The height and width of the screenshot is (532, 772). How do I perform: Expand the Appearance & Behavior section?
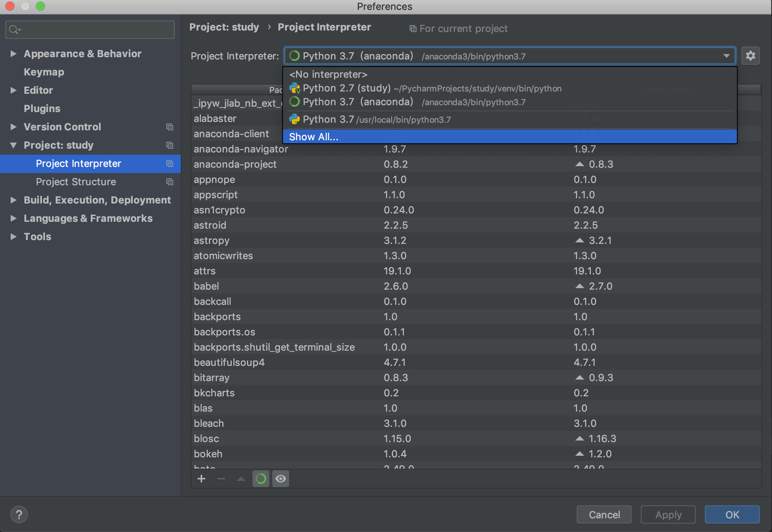click(x=13, y=54)
